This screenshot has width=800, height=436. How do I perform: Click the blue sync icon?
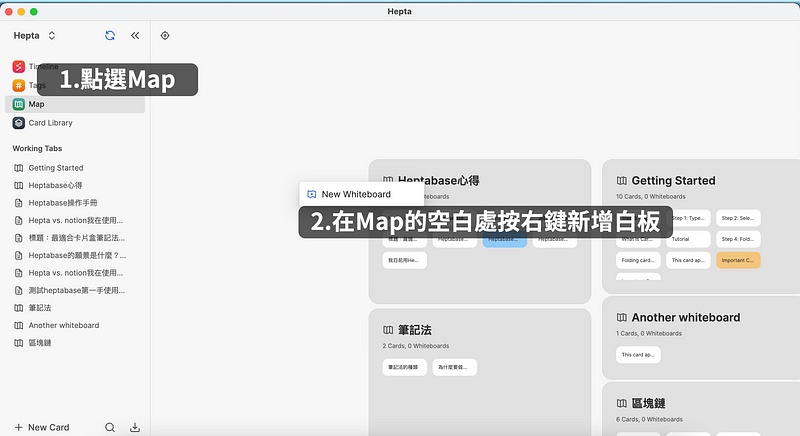point(110,36)
